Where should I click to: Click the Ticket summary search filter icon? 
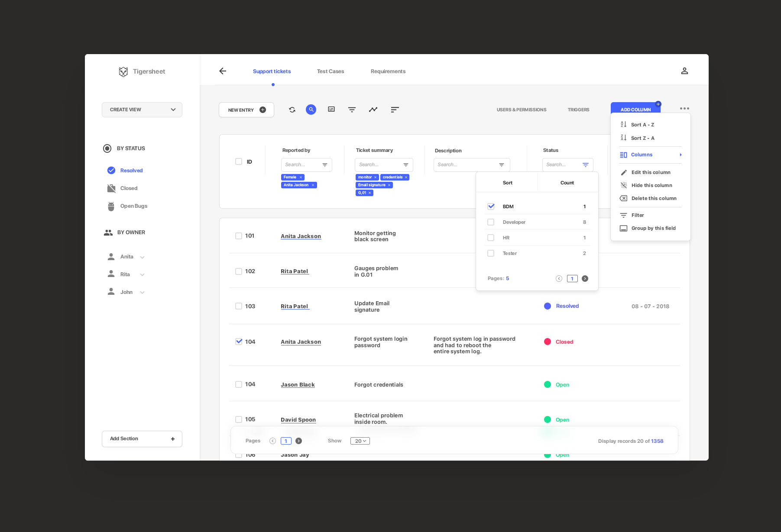click(x=406, y=165)
